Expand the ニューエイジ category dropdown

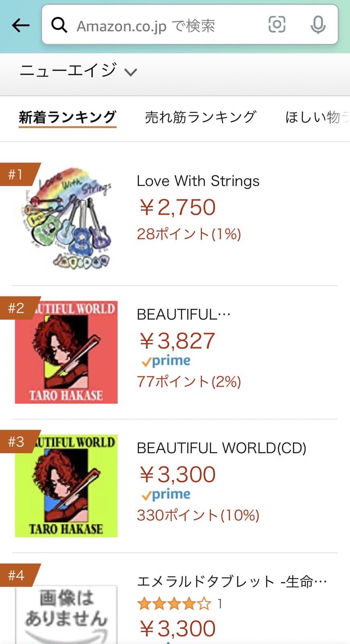point(78,71)
